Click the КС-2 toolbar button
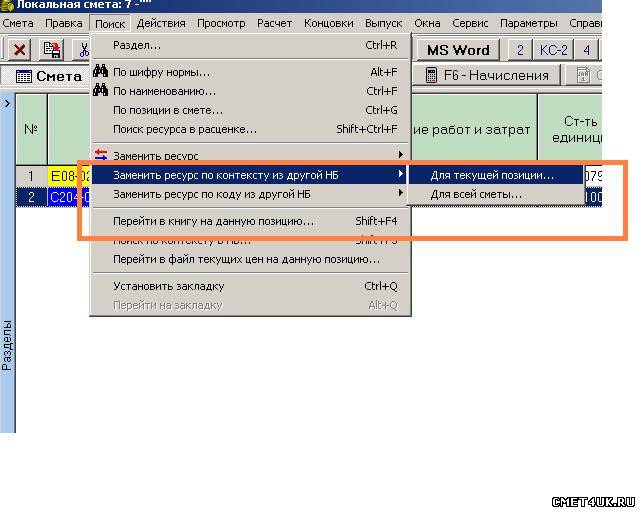The image size is (640, 512). [553, 50]
